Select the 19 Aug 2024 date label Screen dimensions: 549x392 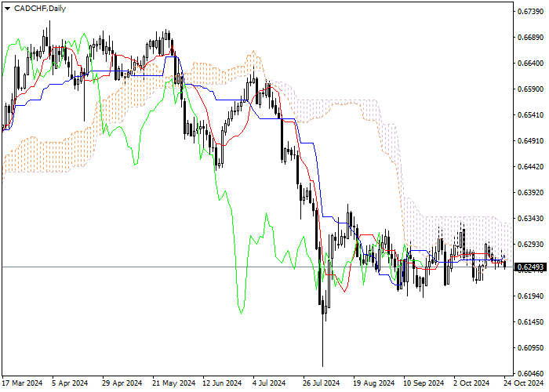(373, 383)
